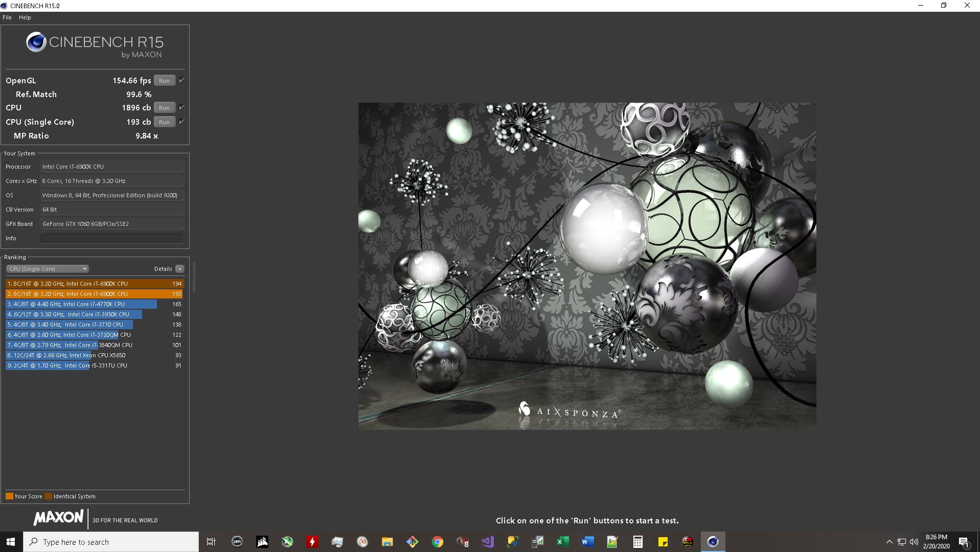980x552 pixels.
Task: Run the CPU multi-core benchmark
Action: 164,108
